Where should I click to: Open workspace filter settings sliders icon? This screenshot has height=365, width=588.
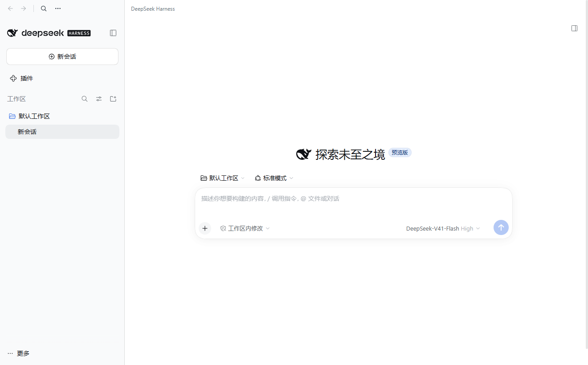pyautogui.click(x=99, y=99)
